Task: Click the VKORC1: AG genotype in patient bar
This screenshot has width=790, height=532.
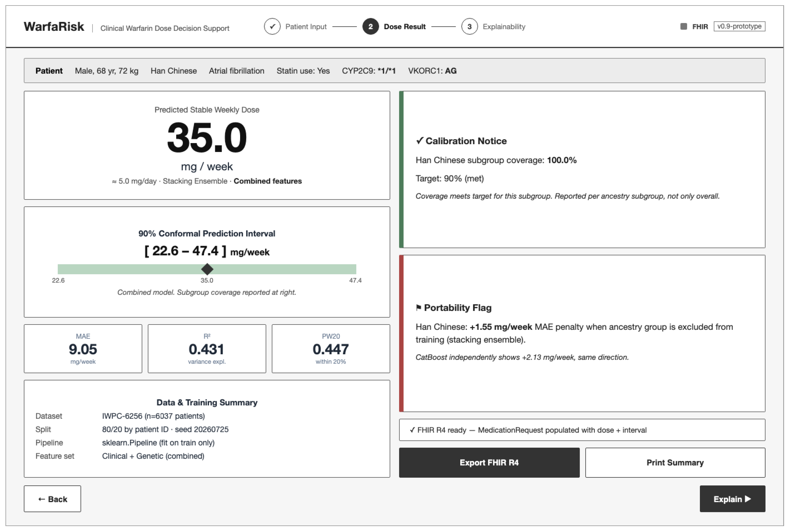Action: [x=432, y=71]
